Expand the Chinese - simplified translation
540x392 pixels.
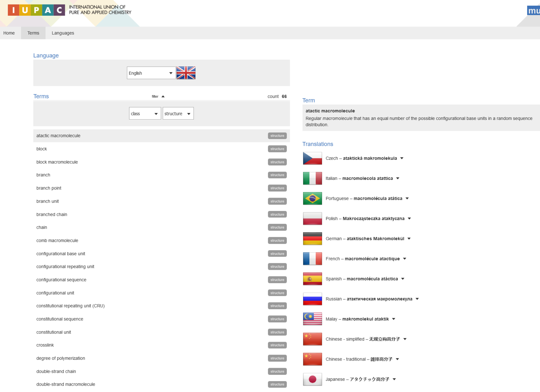click(405, 339)
